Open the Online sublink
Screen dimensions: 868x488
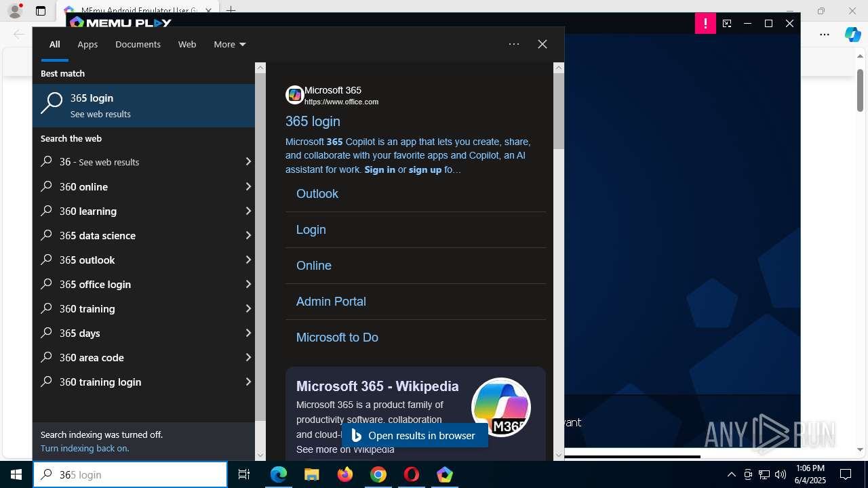pos(314,266)
